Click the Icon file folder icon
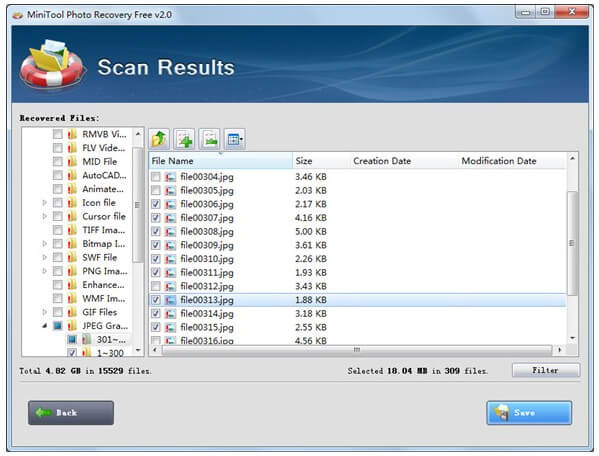Viewport: 599px width, 456px height. (x=72, y=202)
